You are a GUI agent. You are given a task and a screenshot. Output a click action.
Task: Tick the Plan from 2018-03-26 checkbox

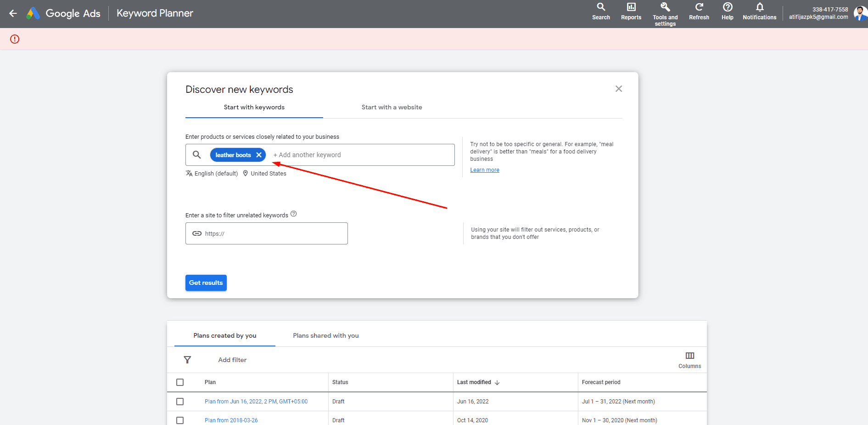click(x=180, y=420)
